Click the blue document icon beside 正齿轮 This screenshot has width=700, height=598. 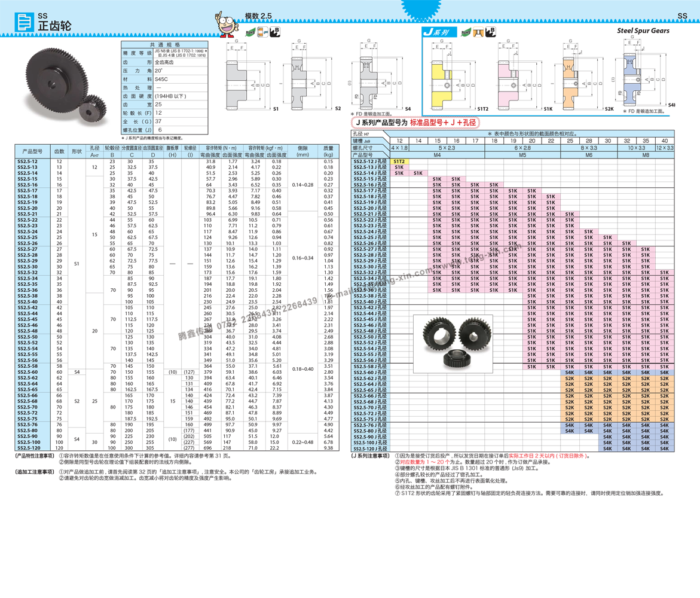pos(25,22)
